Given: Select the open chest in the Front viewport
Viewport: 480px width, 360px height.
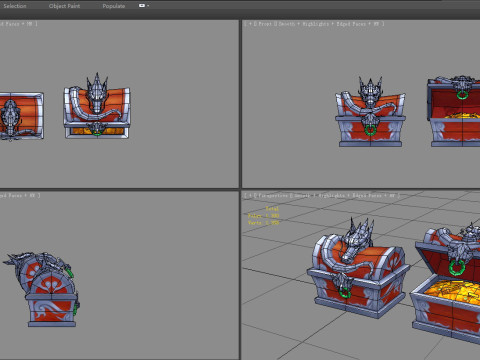Looking at the screenshot, I should (x=454, y=112).
